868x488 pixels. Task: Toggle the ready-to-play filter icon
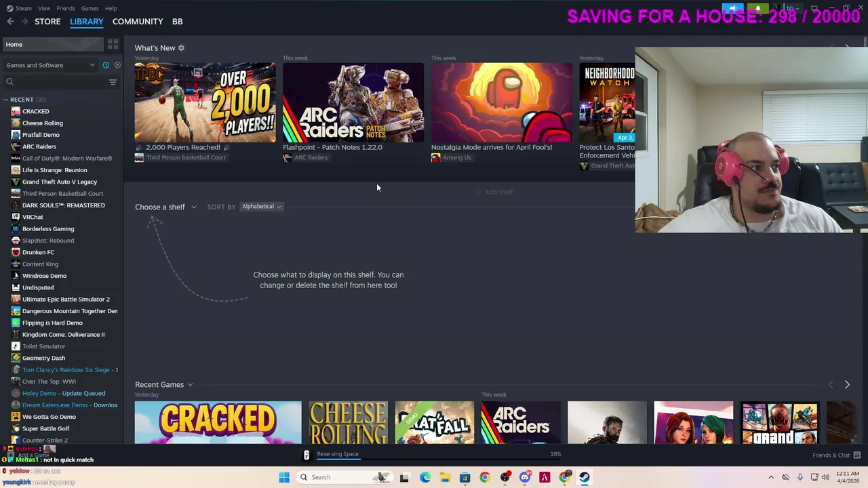point(117,65)
